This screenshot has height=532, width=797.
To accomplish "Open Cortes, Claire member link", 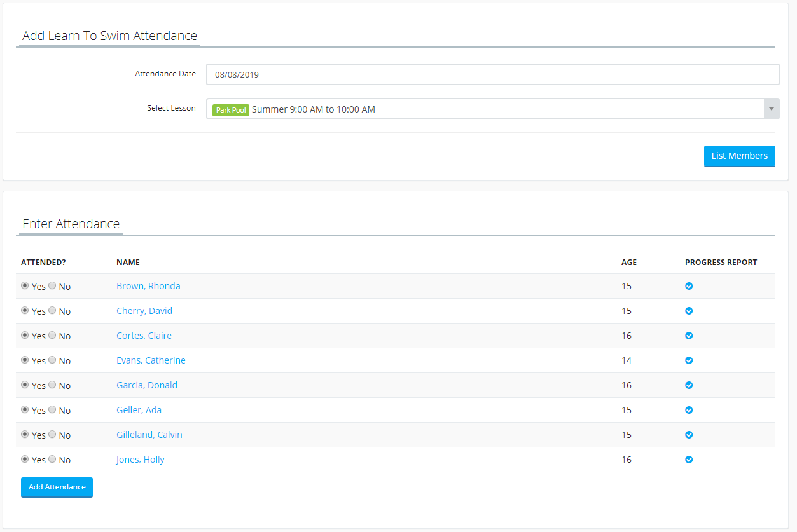I will tap(144, 336).
